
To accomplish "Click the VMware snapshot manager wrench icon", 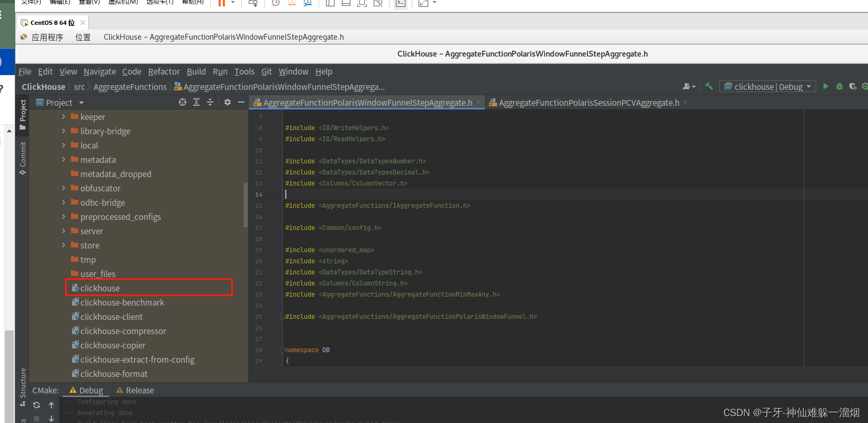I will pyautogui.click(x=308, y=3).
